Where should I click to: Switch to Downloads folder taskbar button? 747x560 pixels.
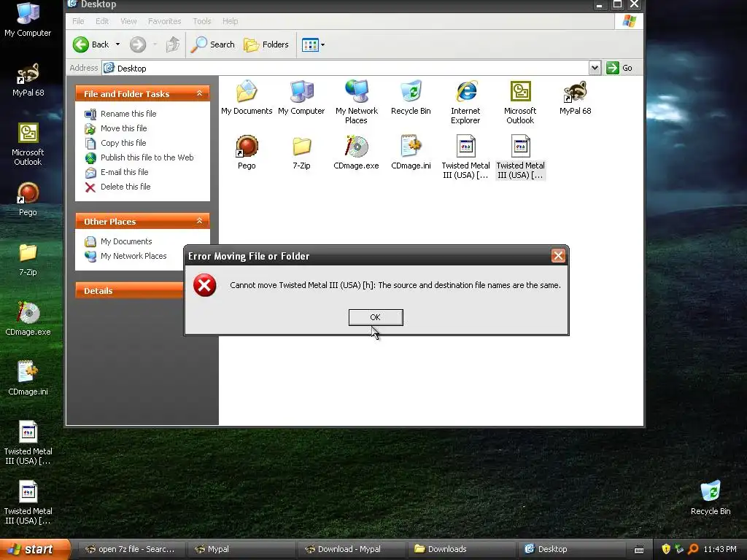point(461,549)
